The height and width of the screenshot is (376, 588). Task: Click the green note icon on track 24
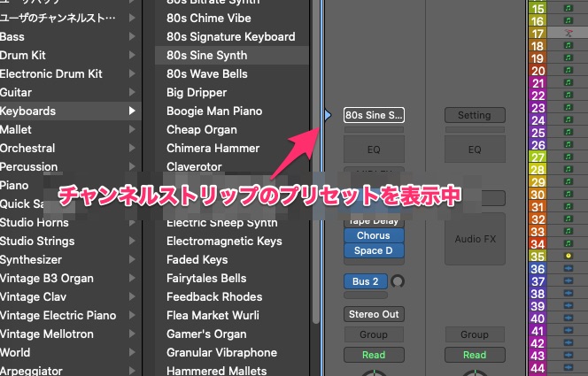[x=569, y=119]
